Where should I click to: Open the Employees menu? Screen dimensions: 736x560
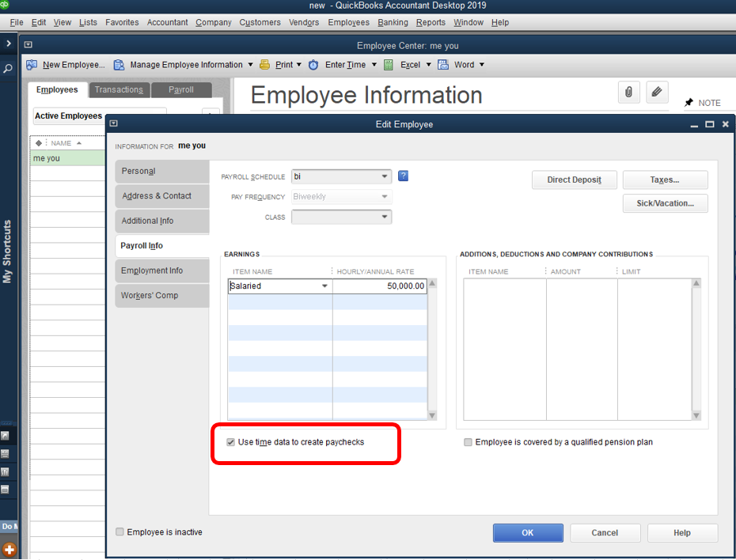coord(348,22)
